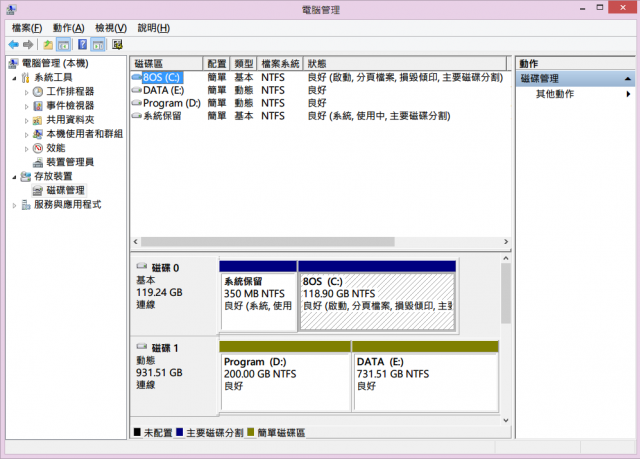This screenshot has width=640, height=459.
Task: Expand the 工作排程器 node
Action: coord(27,92)
